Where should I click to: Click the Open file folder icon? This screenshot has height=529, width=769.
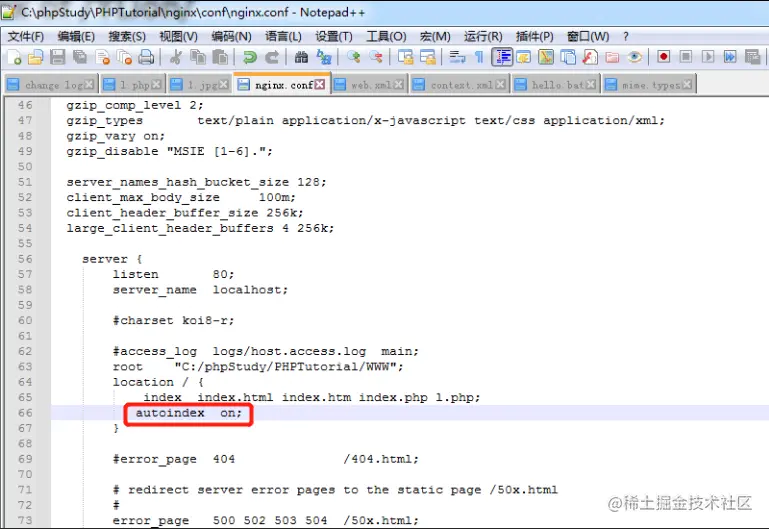36,57
